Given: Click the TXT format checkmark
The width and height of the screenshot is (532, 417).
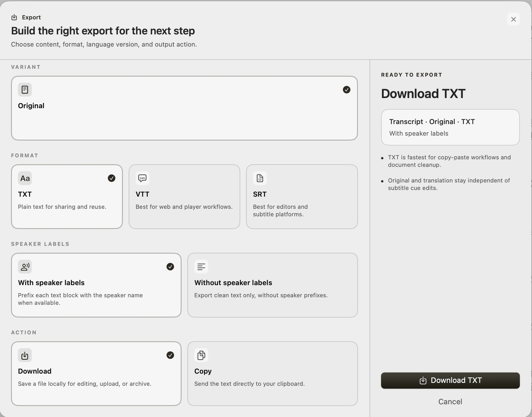Looking at the screenshot, I should (112, 178).
